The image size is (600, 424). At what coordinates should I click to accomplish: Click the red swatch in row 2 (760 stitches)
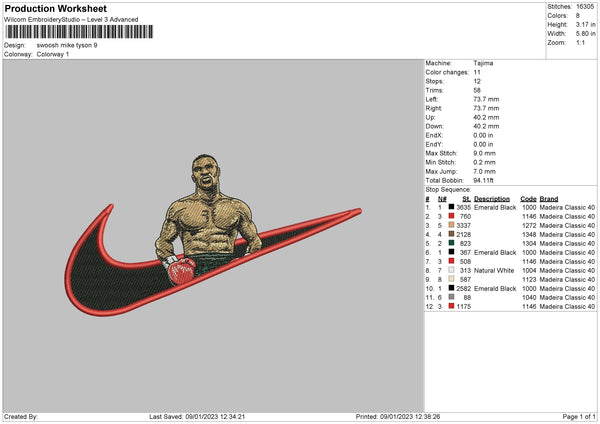pos(452,216)
